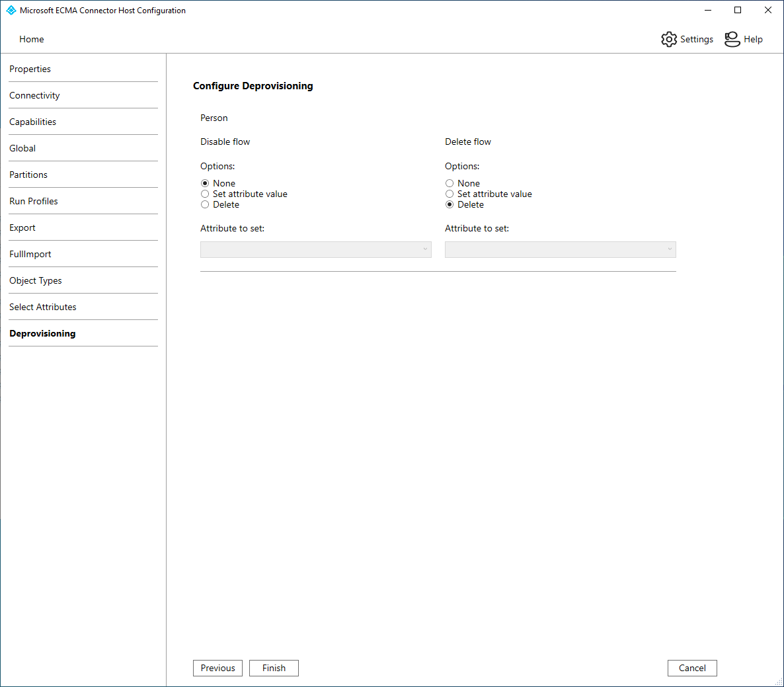The height and width of the screenshot is (687, 784).
Task: Switch to the Capabilities page
Action: [x=32, y=122]
